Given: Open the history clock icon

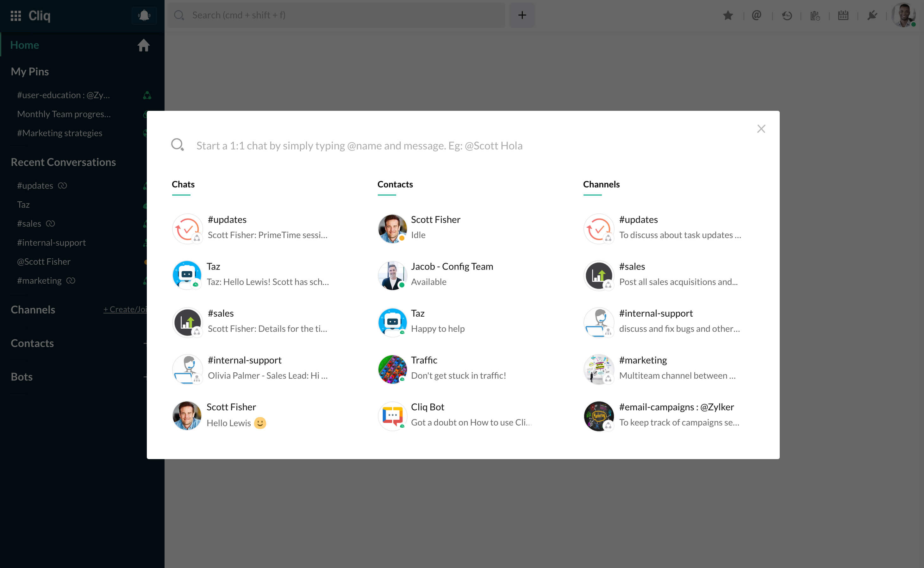Looking at the screenshot, I should click(x=787, y=16).
